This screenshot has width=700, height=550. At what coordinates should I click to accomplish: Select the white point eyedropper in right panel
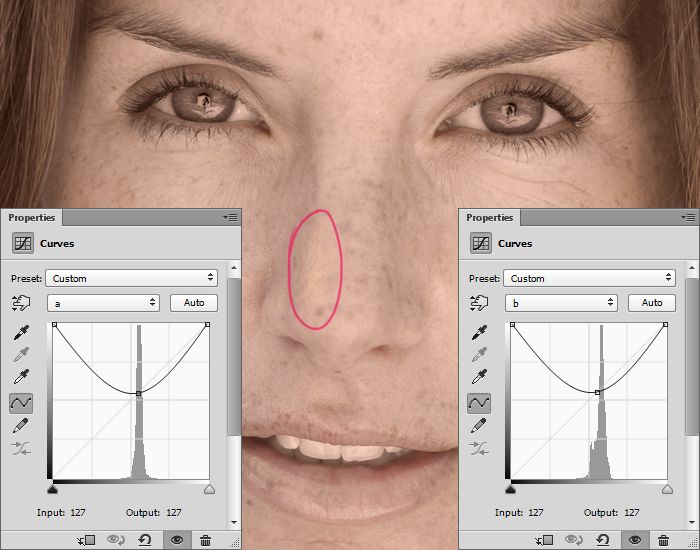[478, 378]
